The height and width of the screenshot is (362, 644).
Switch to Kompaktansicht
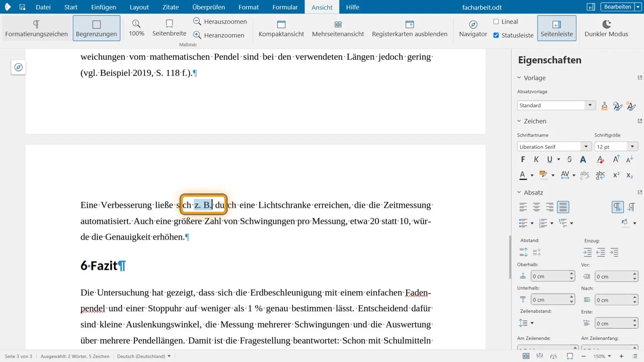click(281, 29)
